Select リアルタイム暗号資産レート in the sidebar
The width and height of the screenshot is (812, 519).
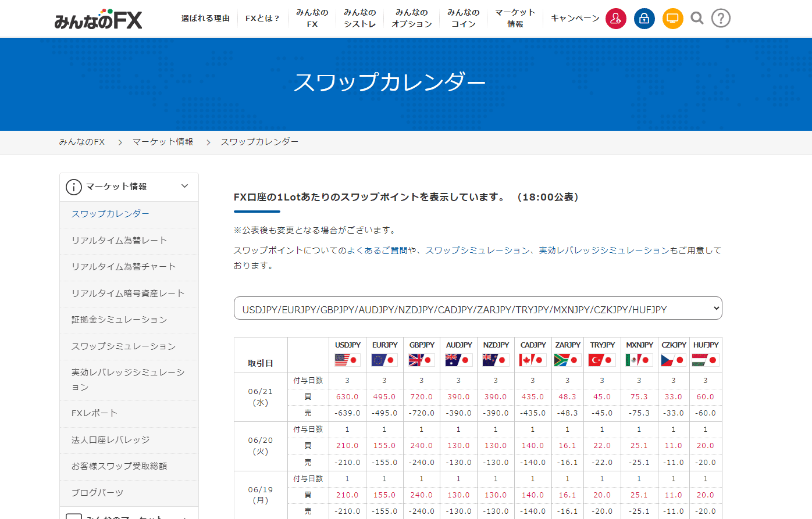129,293
